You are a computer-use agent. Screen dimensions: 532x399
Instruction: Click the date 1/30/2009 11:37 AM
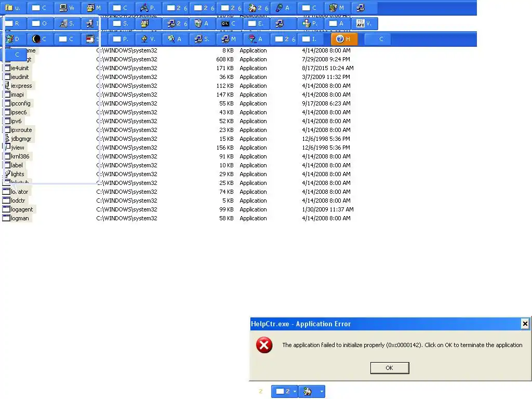coord(328,209)
